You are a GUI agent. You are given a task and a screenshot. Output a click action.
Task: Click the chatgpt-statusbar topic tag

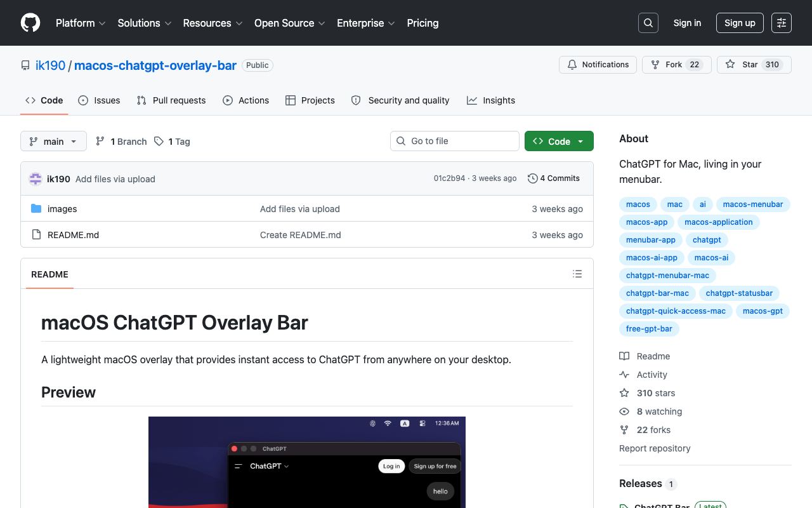pyautogui.click(x=739, y=293)
